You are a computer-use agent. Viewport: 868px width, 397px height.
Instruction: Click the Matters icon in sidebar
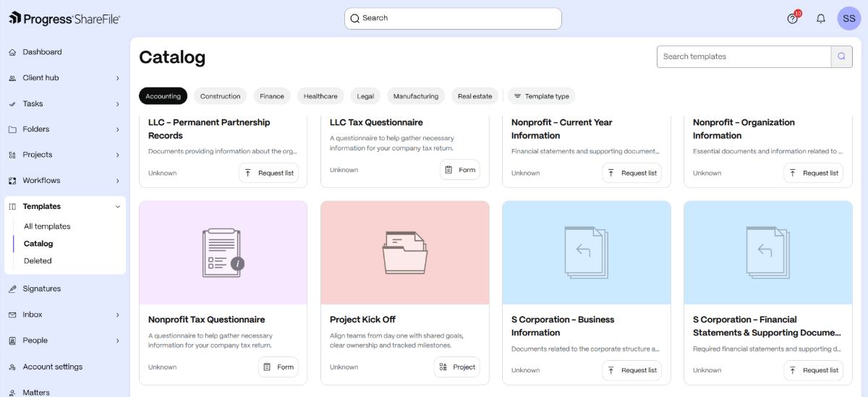pyautogui.click(x=12, y=393)
